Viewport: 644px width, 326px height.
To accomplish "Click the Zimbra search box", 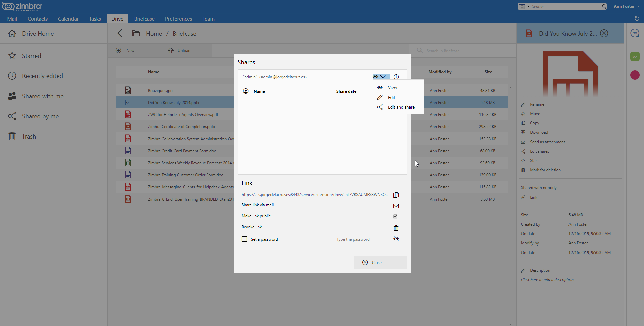I will point(566,6).
